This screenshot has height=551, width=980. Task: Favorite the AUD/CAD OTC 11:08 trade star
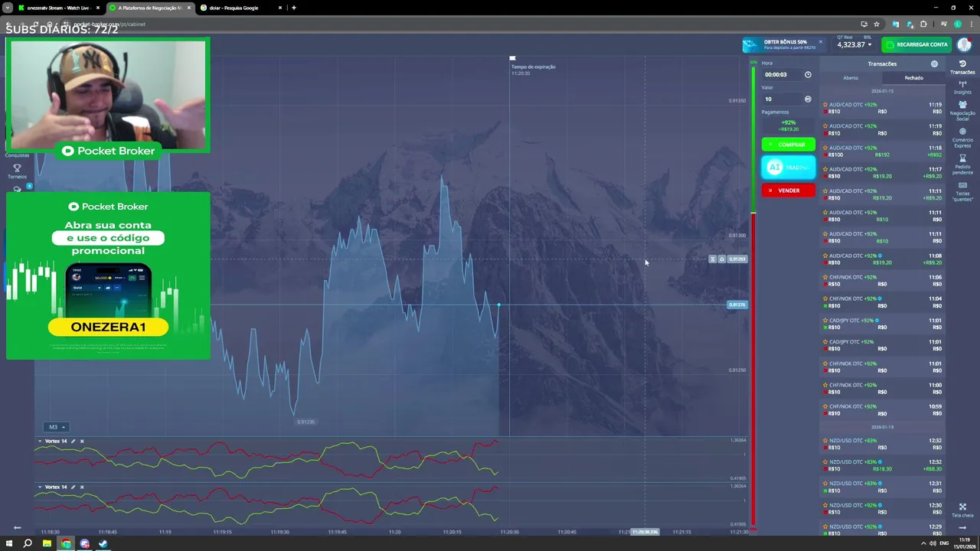[x=825, y=256]
